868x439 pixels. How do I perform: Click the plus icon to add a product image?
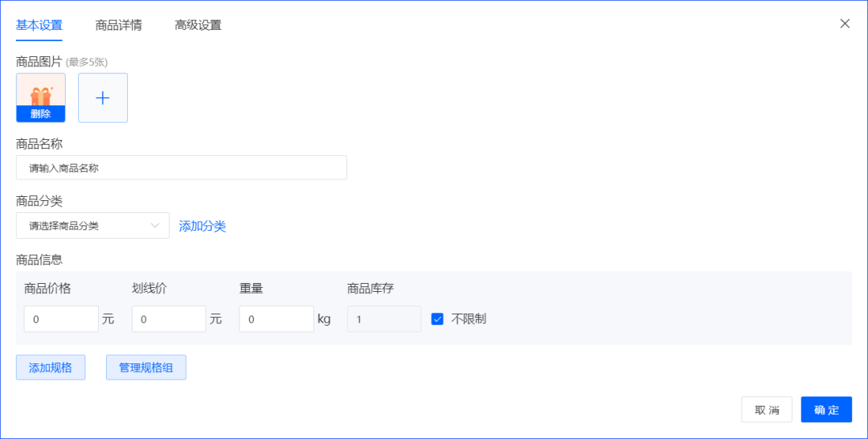click(x=103, y=98)
